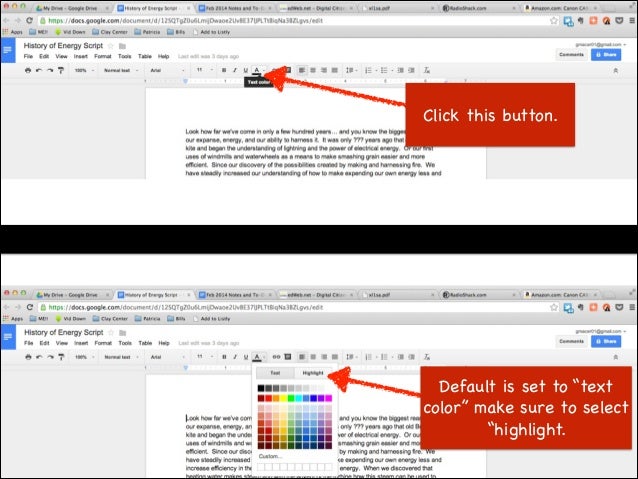Toggle Bold in upper screenshot toolbar
Screen dimensions: 638x479
(x=224, y=70)
